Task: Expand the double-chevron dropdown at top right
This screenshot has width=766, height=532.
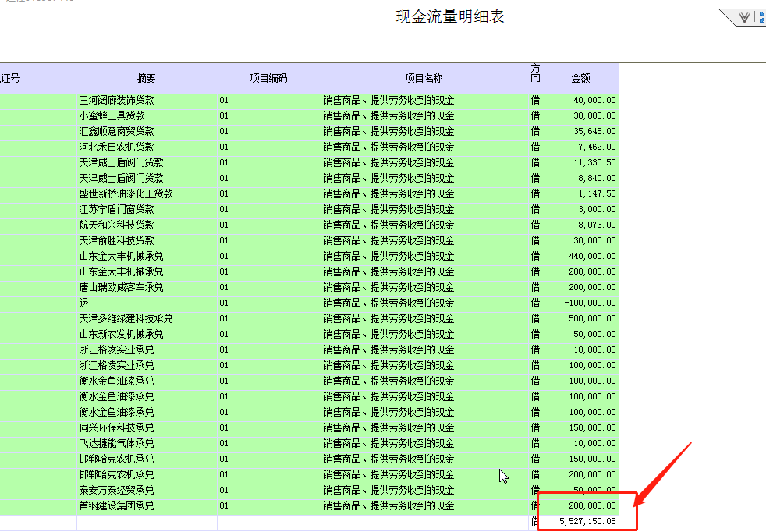Action: [x=744, y=18]
